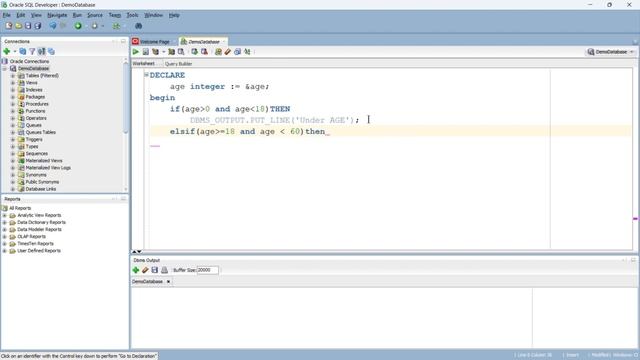The height and width of the screenshot is (360, 640).
Task: Click Save icon in Dbms Output panel
Action: 154,270
